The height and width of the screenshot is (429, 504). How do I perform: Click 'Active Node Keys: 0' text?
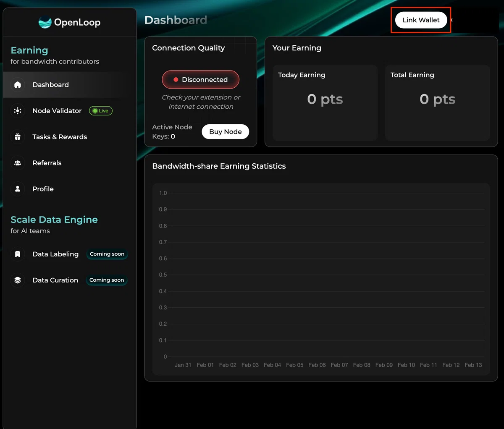pos(172,132)
